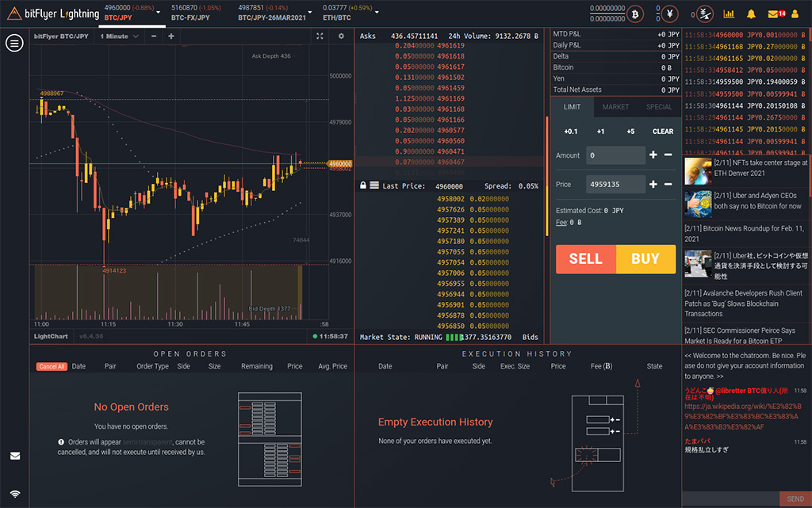Click Cancel All open orders
Viewport: 812px width, 508px height.
point(52,366)
